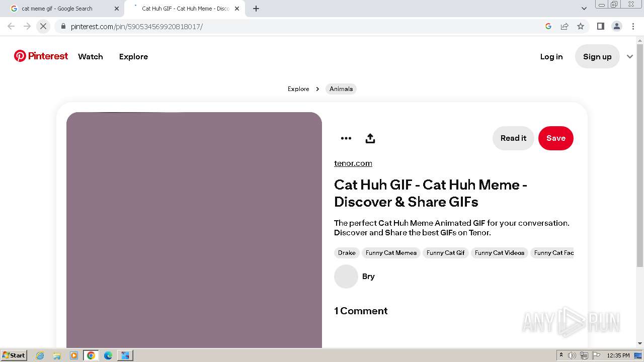Viewport: 644px width, 362px height.
Task: Click the Chrome taskbar icon
Action: point(91,355)
